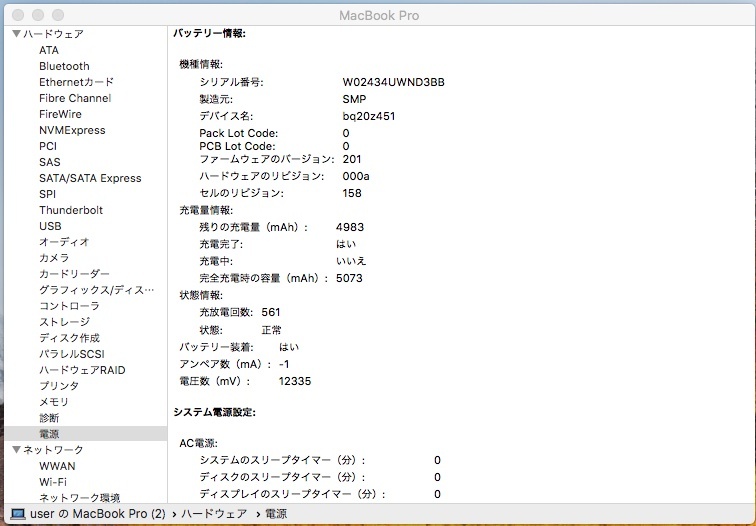Click the AC電源: label
The height and width of the screenshot is (526, 756).
pyautogui.click(x=199, y=443)
